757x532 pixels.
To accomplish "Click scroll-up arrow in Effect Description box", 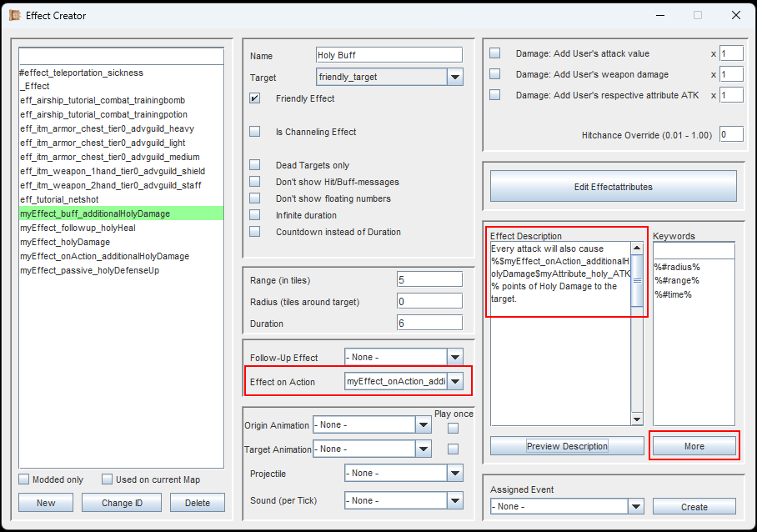I will (x=637, y=248).
